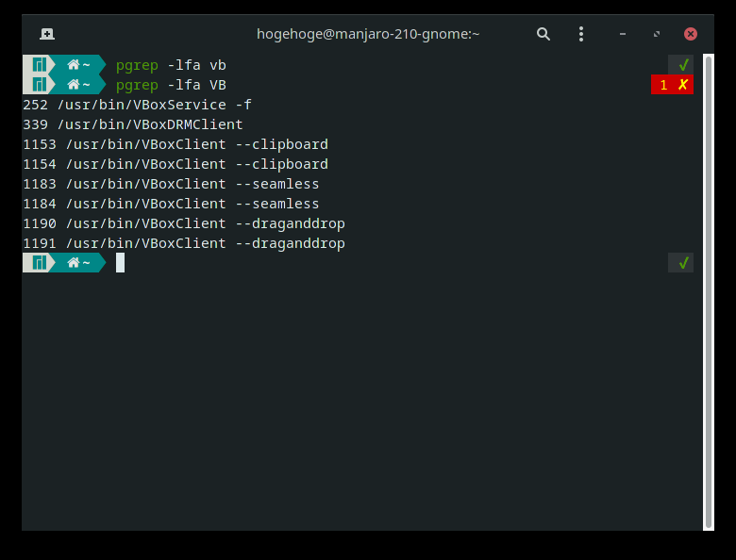The width and height of the screenshot is (736, 560).
Task: Click Manjaro logo on empty prompt line
Action: point(40,263)
